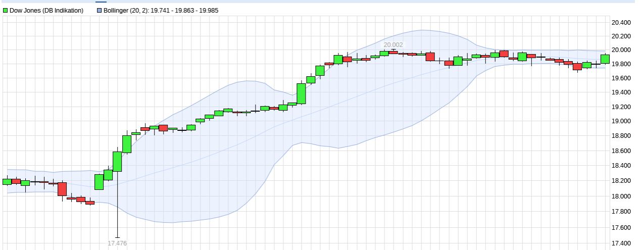Viewport: 644px width, 250px height.
Task: Click the 18.200 axis label
Action: (x=621, y=181)
